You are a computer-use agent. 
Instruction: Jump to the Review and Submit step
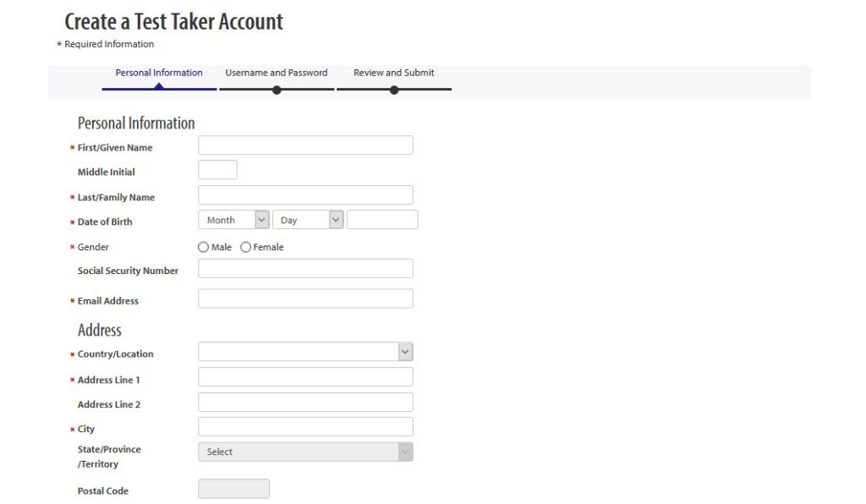[x=393, y=73]
